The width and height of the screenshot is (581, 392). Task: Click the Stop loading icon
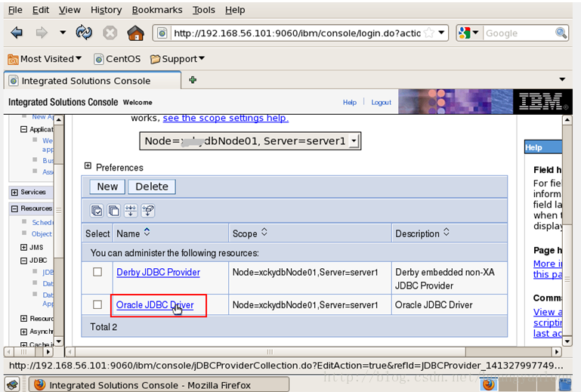coord(110,33)
